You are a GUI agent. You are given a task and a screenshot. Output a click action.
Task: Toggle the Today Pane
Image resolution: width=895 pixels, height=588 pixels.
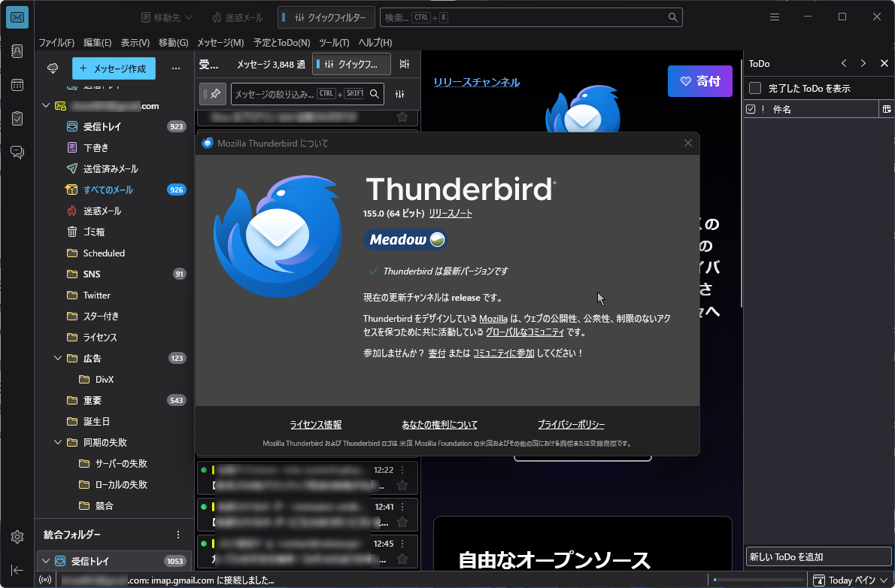(851, 580)
